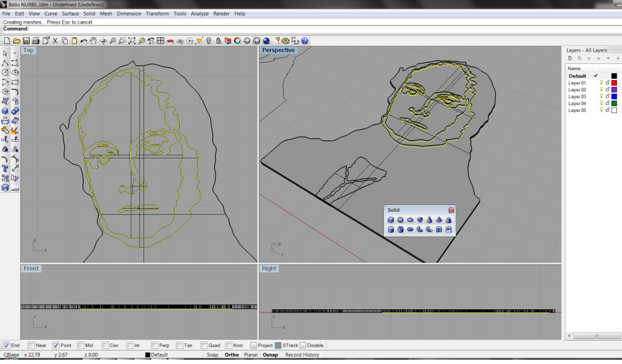622x364 pixels.
Task: Select the Circle tool in left sidebar
Action: pyautogui.click(x=5, y=73)
